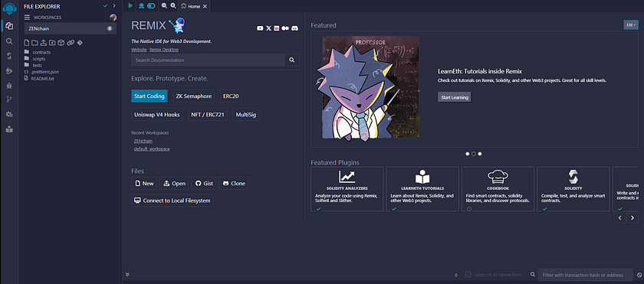Open the settings gears sidebar icon
Screen dimensions: 644x284
[9, 114]
